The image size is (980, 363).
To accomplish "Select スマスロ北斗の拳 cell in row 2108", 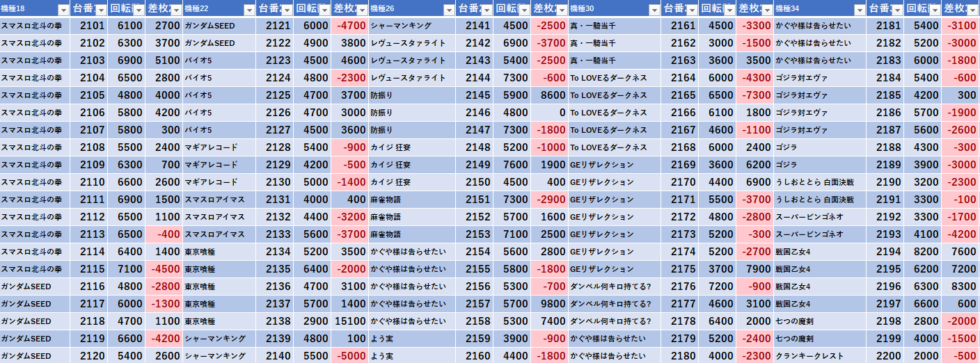I will click(35, 147).
